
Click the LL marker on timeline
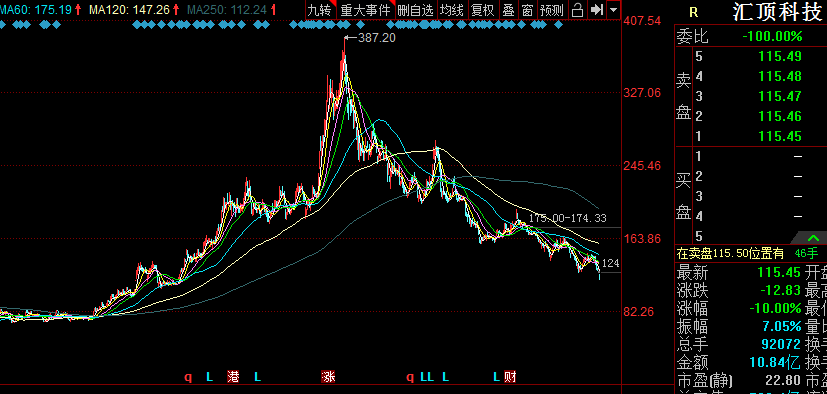[427, 377]
